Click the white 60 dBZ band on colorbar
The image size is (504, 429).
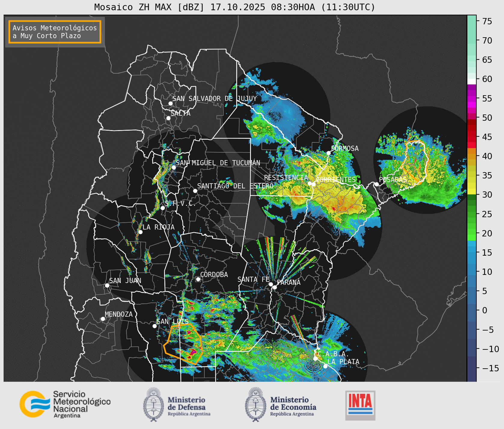[x=472, y=81]
